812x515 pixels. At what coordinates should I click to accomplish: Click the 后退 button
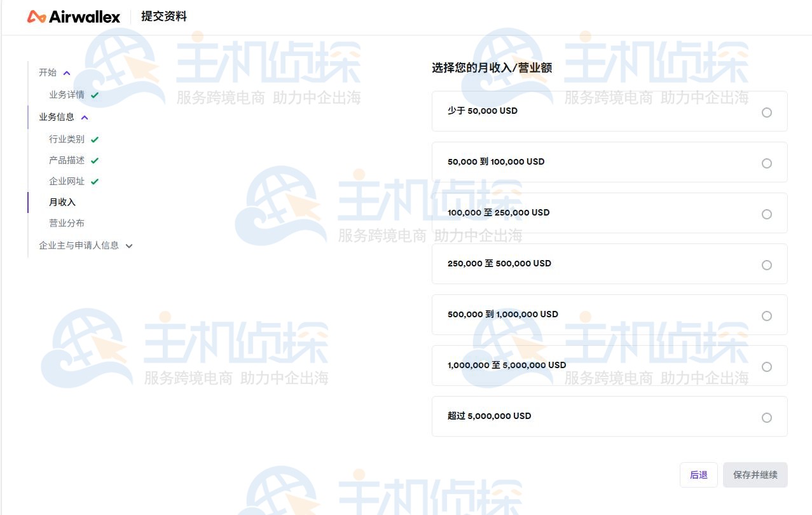pos(698,474)
